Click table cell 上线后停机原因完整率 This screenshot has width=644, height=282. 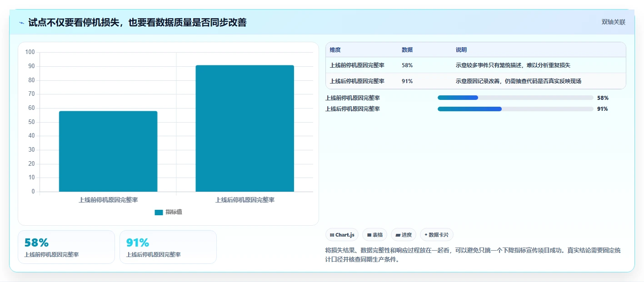357,81
